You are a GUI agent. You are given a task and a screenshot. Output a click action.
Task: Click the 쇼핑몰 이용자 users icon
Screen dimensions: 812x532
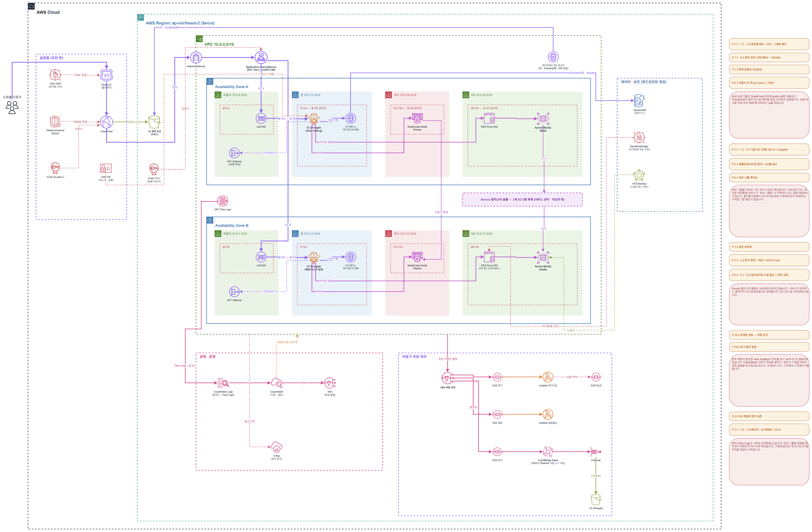[12, 107]
